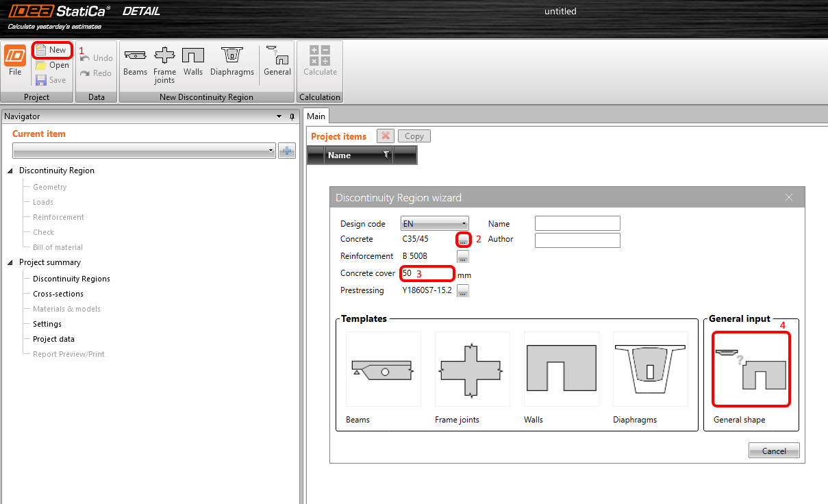This screenshot has width=828, height=504.
Task: Cancel the Discontinuity Region wizard
Action: (x=773, y=450)
